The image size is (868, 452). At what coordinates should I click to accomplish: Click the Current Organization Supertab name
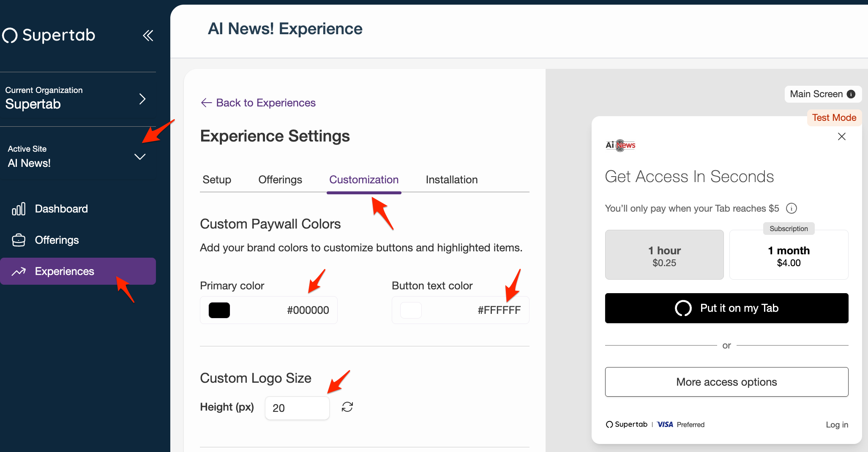pyautogui.click(x=33, y=104)
